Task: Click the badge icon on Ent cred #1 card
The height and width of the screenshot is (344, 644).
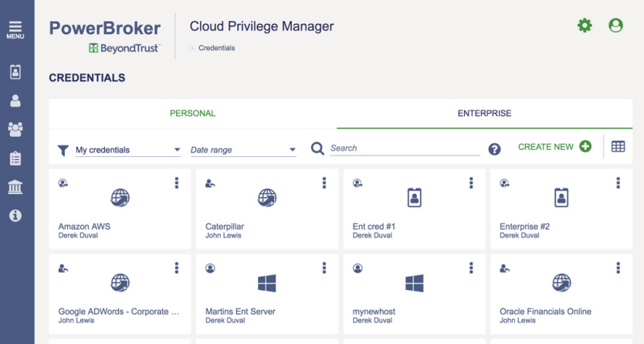Action: pyautogui.click(x=414, y=197)
